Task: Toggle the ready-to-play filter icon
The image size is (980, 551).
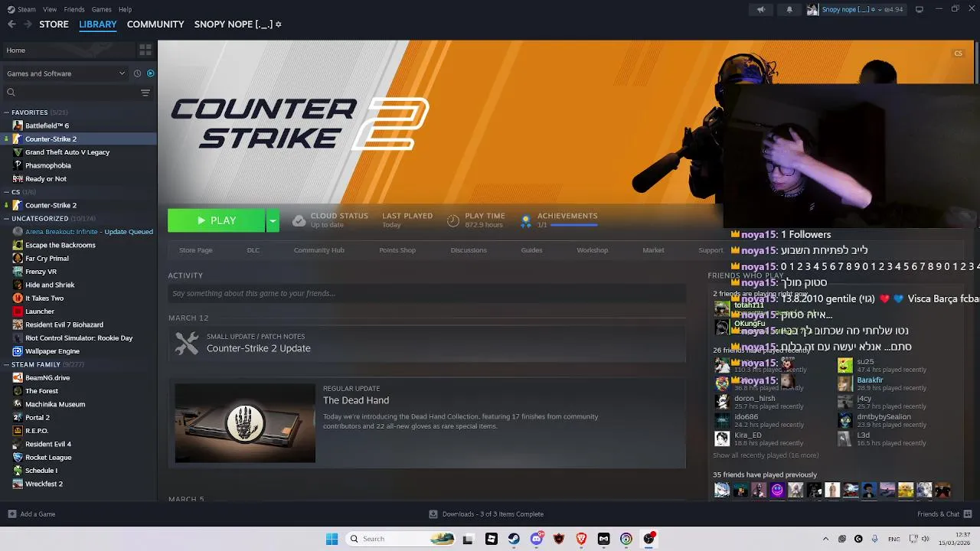Action: pos(150,73)
